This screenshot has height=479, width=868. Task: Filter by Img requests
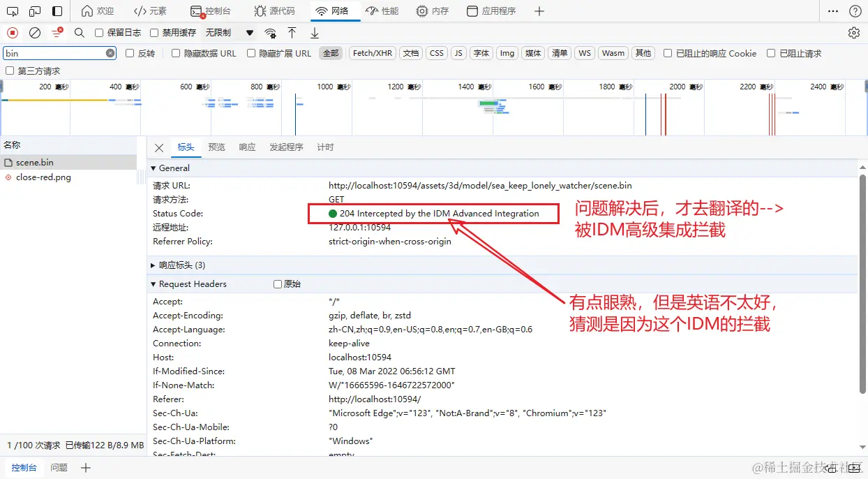[507, 53]
